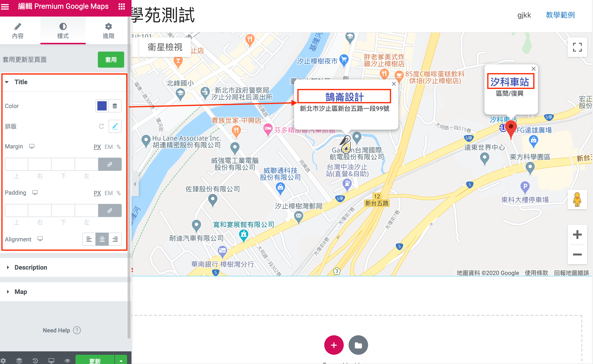Add template with gray folder button
593x364 pixels.
pyautogui.click(x=358, y=345)
